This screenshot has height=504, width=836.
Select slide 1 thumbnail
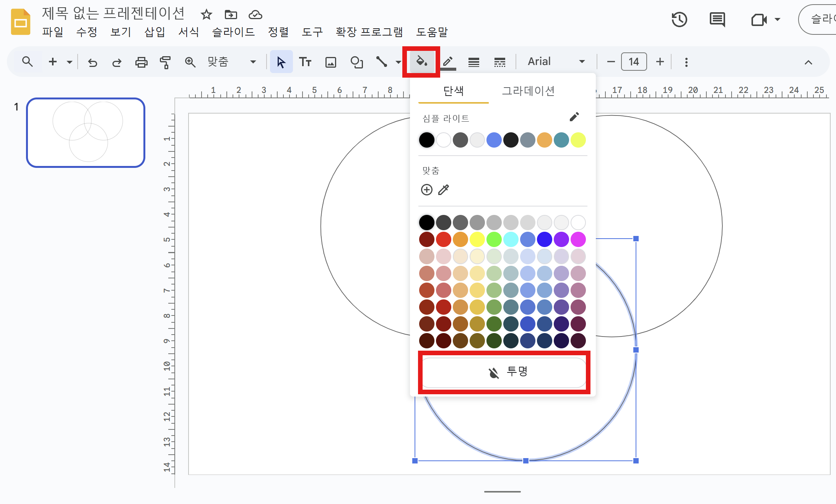(86, 133)
